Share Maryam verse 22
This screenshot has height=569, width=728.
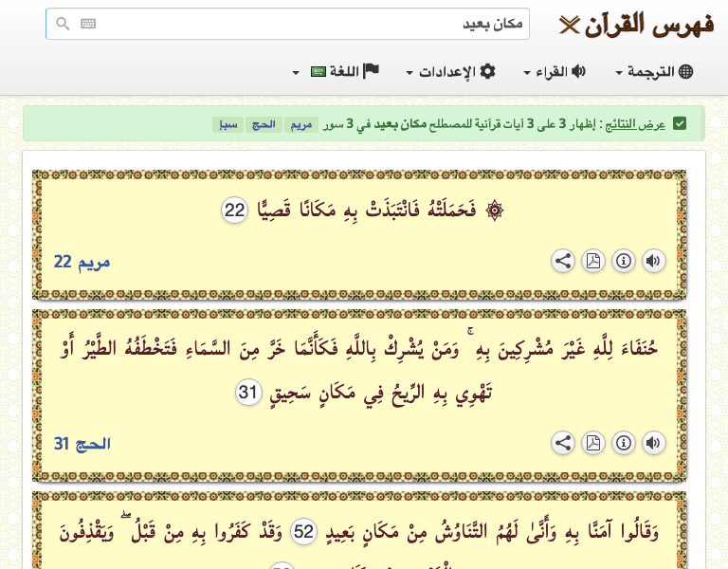click(562, 261)
